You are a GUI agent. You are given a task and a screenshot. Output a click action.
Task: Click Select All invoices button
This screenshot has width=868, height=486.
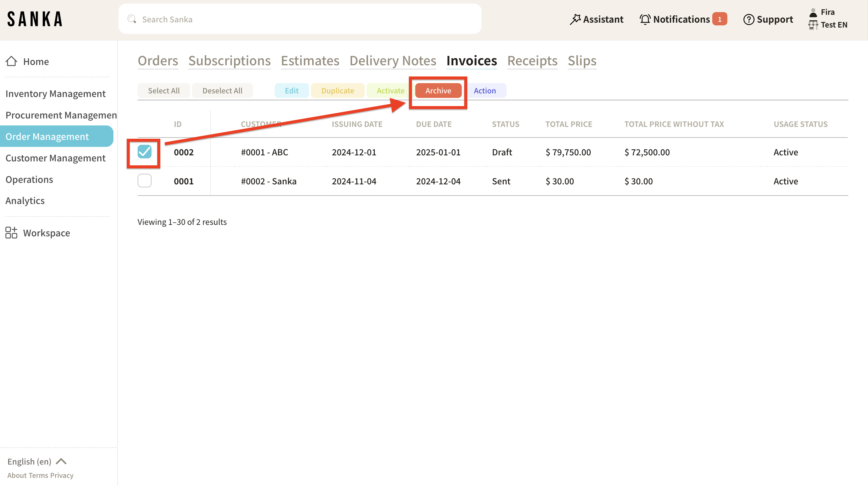[x=164, y=91]
